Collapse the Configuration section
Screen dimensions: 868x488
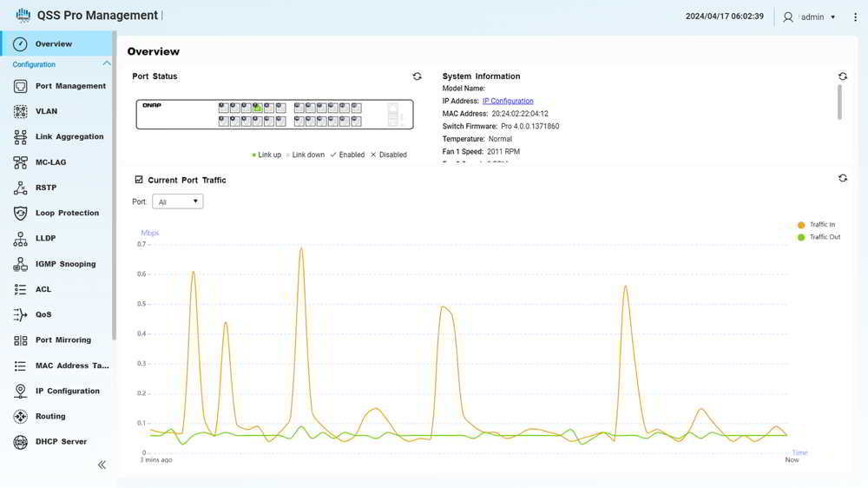tap(107, 64)
